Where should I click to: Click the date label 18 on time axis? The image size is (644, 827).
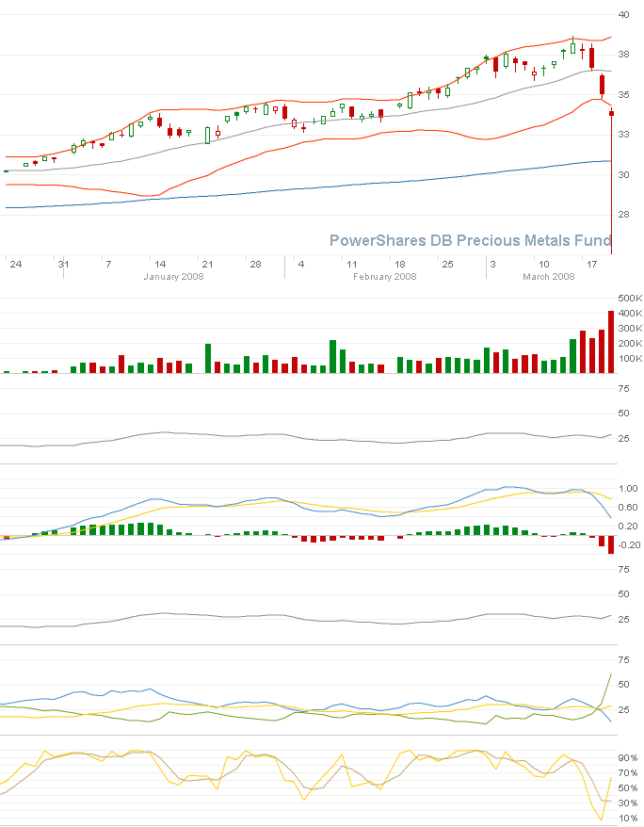click(400, 265)
